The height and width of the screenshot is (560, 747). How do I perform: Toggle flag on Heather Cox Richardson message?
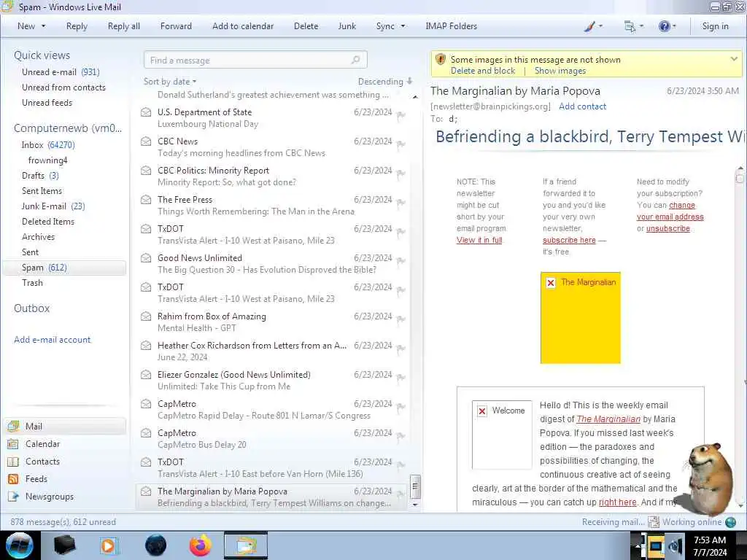(400, 348)
